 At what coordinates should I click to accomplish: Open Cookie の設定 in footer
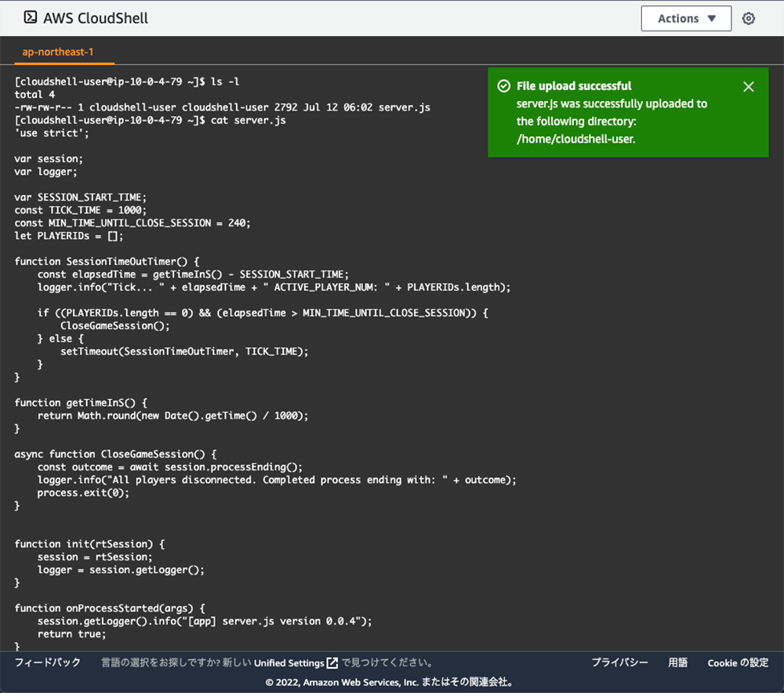pos(738,662)
